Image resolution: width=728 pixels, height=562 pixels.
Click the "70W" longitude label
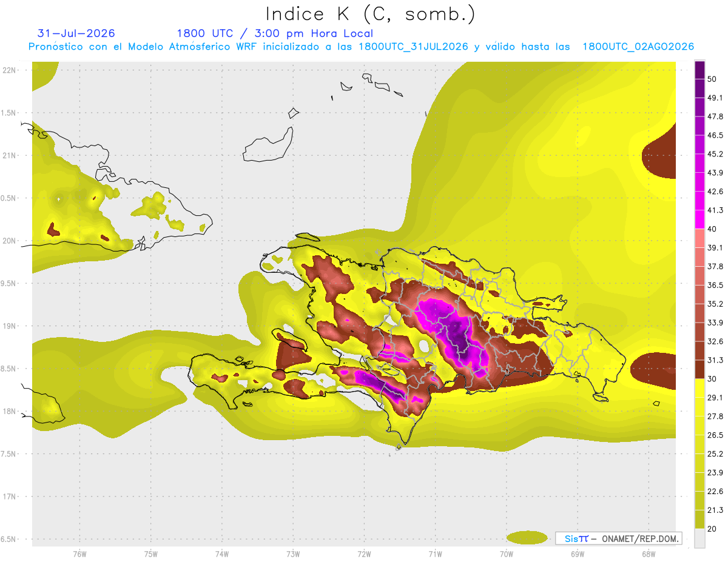click(x=506, y=554)
